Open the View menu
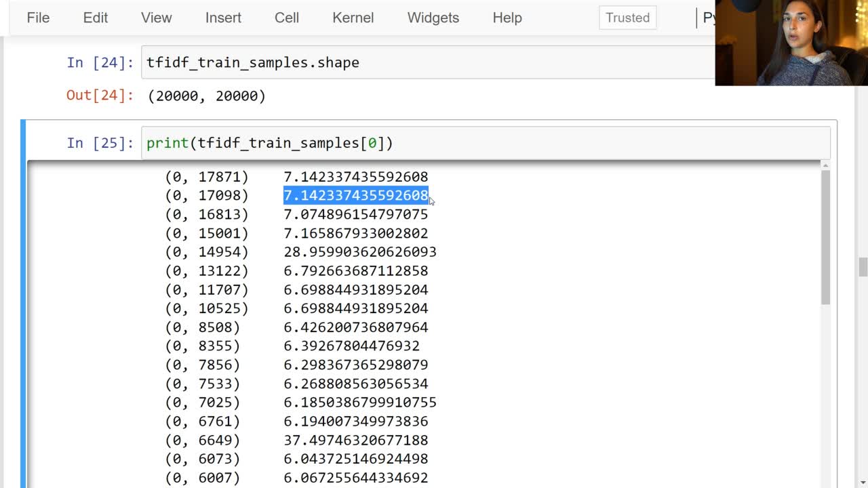 coord(156,18)
